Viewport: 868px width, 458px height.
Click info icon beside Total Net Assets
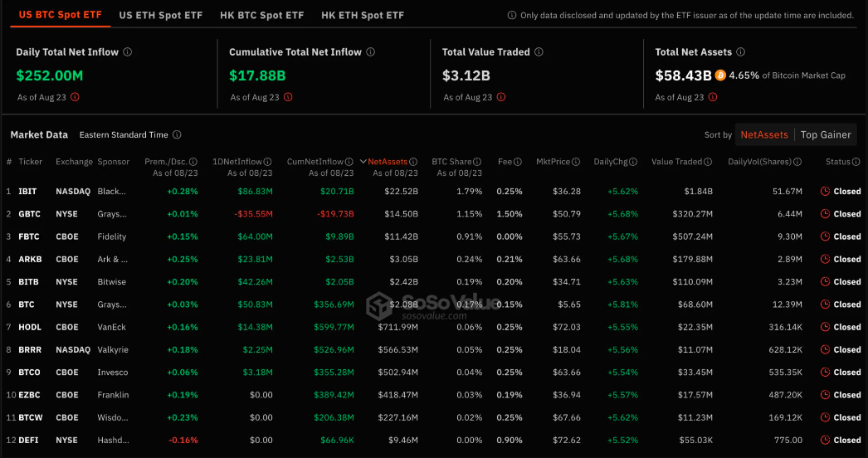(x=741, y=52)
